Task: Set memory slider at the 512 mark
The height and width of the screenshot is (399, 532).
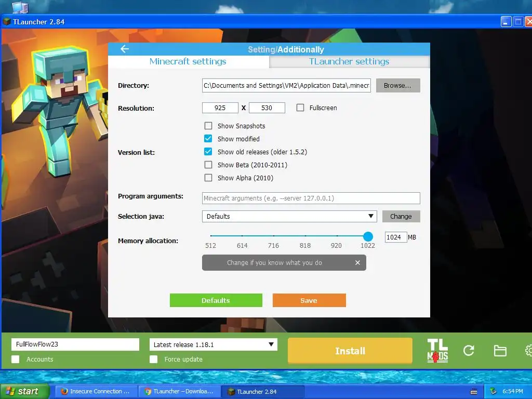Action: click(x=211, y=235)
